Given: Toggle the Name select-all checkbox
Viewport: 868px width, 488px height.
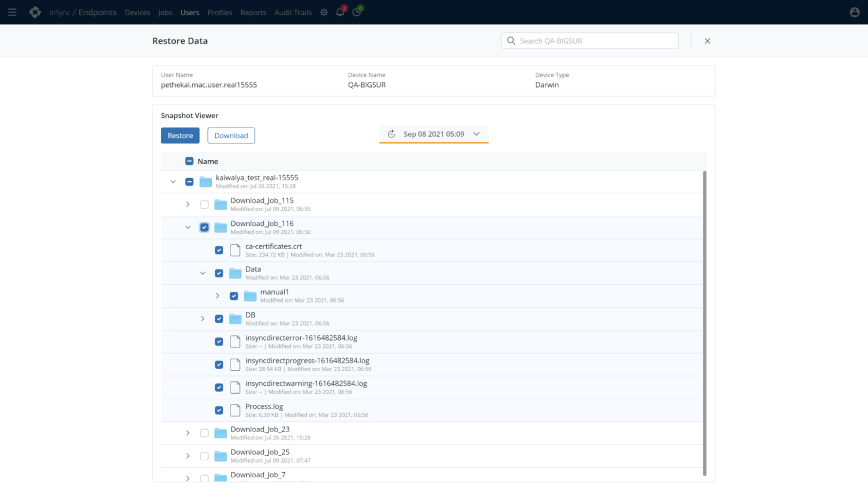Looking at the screenshot, I should (x=189, y=162).
